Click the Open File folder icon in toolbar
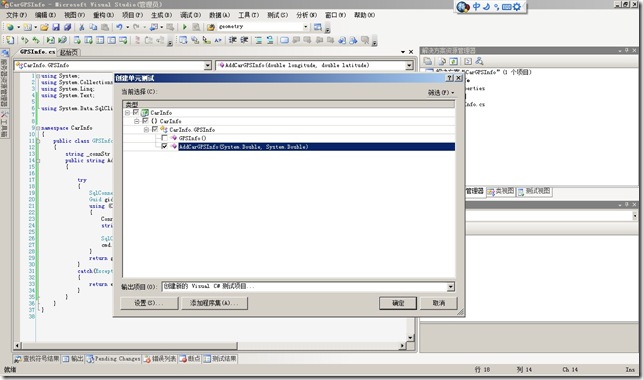Image resolution: width=643 pixels, height=380 pixels. [44, 27]
